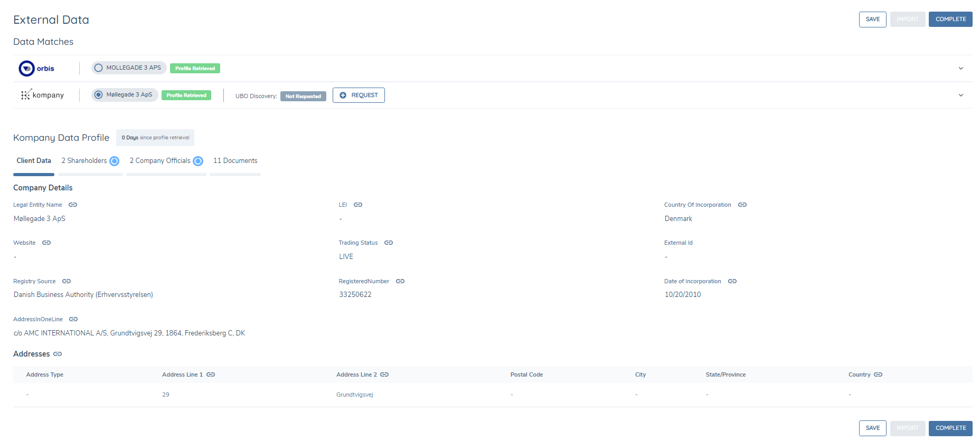Click the address line 1 cell showing 29
The width and height of the screenshot is (980, 442).
166,395
